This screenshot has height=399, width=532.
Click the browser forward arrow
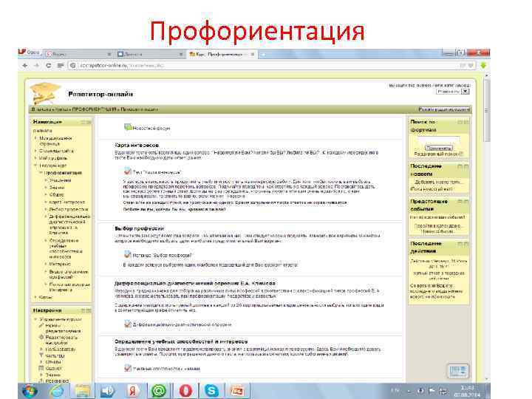36,65
